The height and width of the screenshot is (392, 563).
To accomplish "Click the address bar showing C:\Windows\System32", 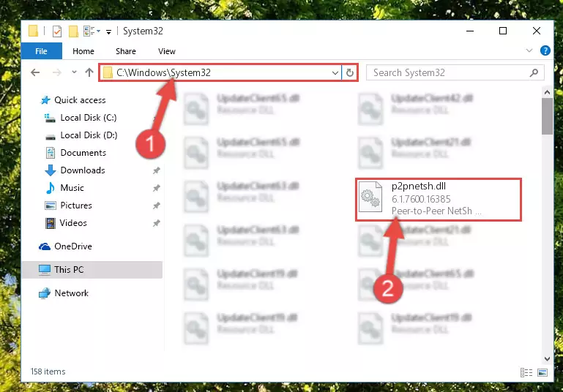I will [220, 73].
